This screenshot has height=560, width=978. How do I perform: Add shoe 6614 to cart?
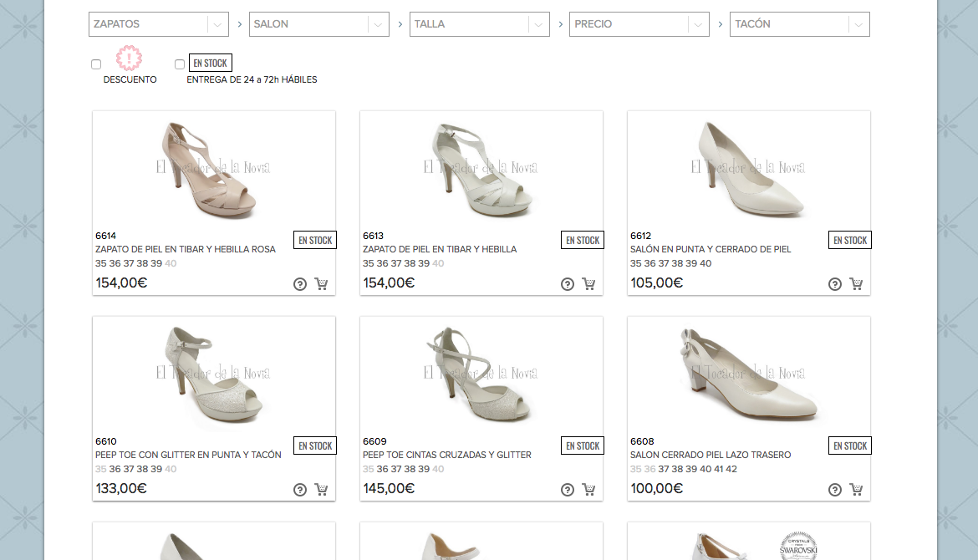(321, 284)
